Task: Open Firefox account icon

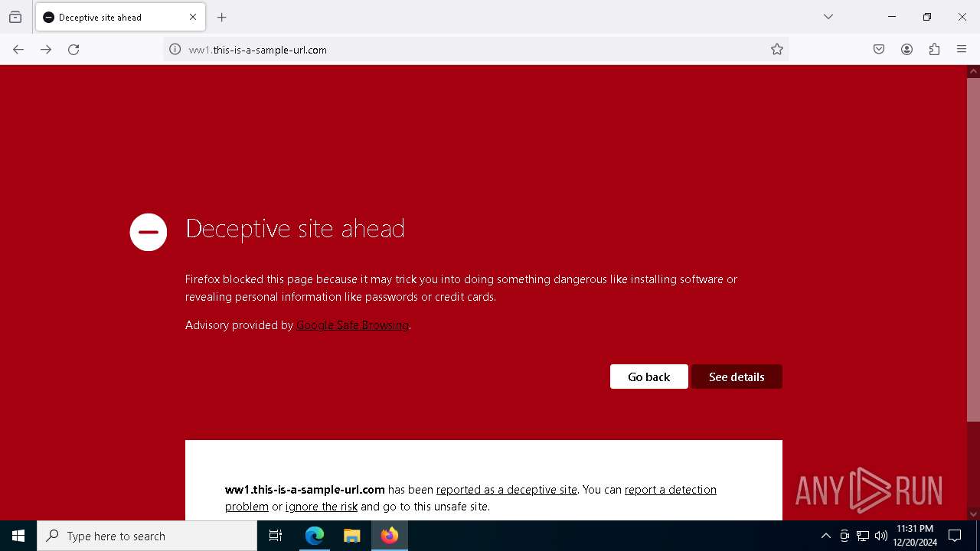Action: (x=906, y=50)
